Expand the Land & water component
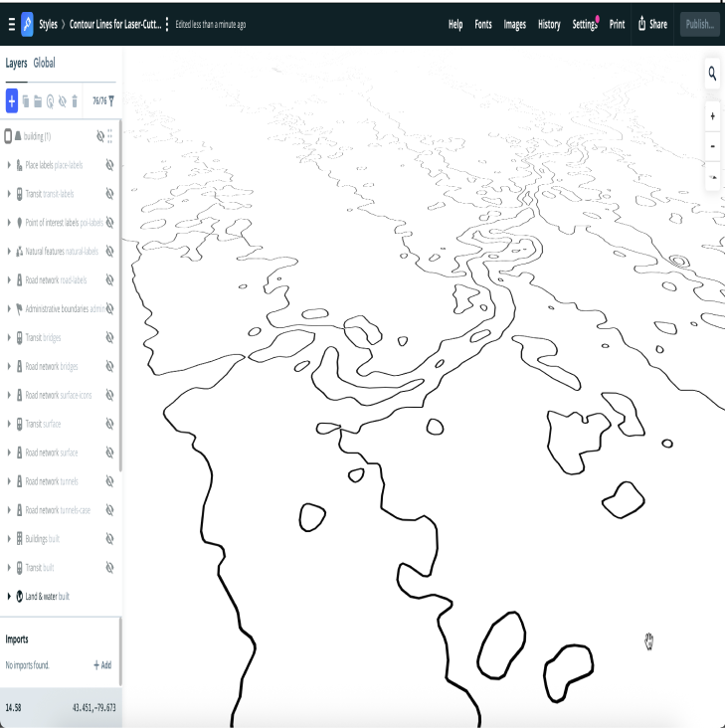This screenshot has width=725, height=728. [9, 596]
